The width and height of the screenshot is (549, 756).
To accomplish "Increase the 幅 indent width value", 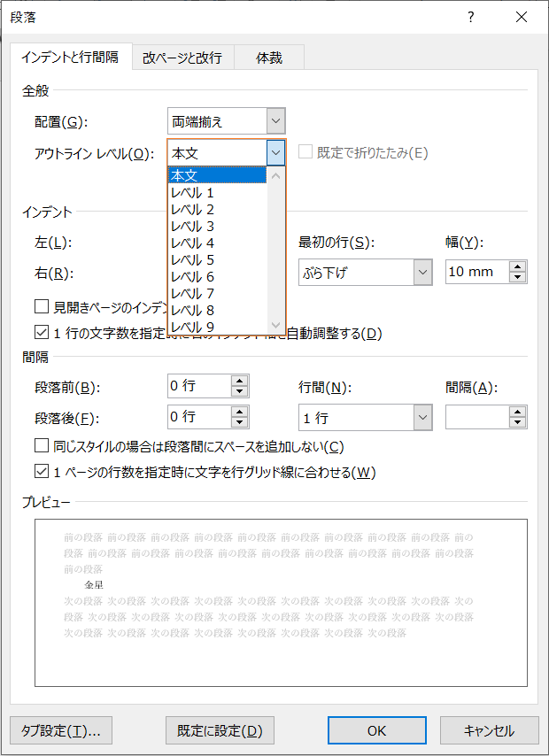I will click(518, 266).
